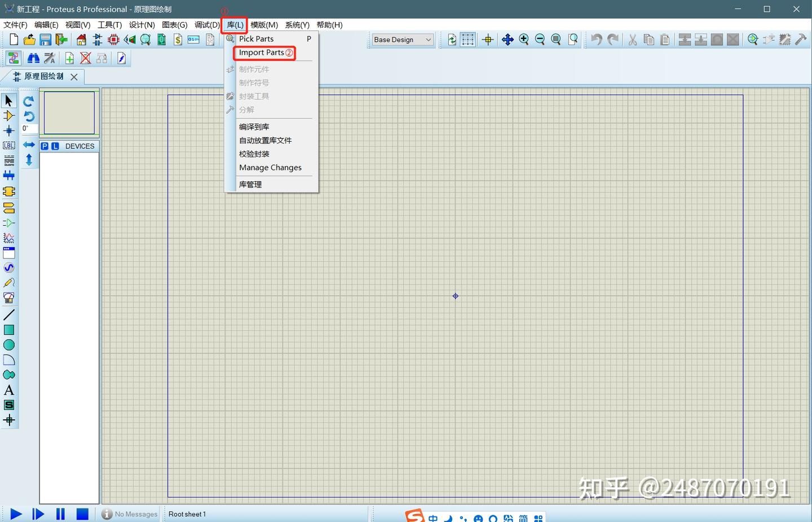Click the Cut scissors icon
Screen dimensions: 812x522
(633, 40)
